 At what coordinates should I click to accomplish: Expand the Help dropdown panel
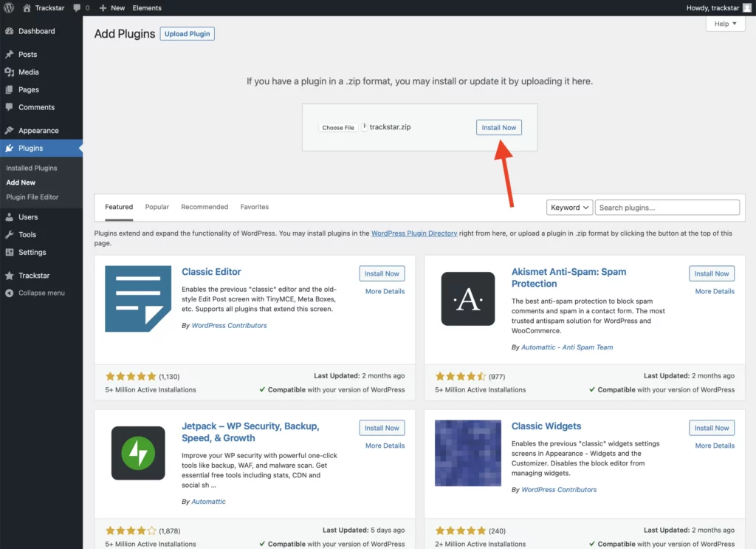(x=725, y=24)
